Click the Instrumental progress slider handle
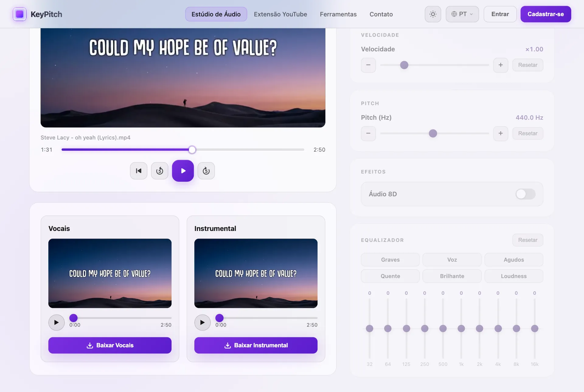584x392 pixels. tap(219, 318)
